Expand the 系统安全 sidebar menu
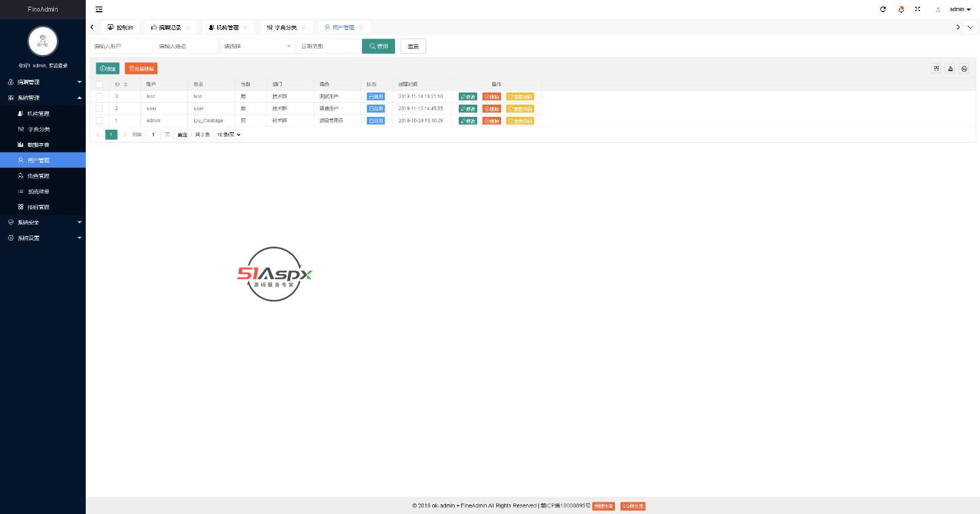This screenshot has height=514, width=980. click(x=43, y=223)
